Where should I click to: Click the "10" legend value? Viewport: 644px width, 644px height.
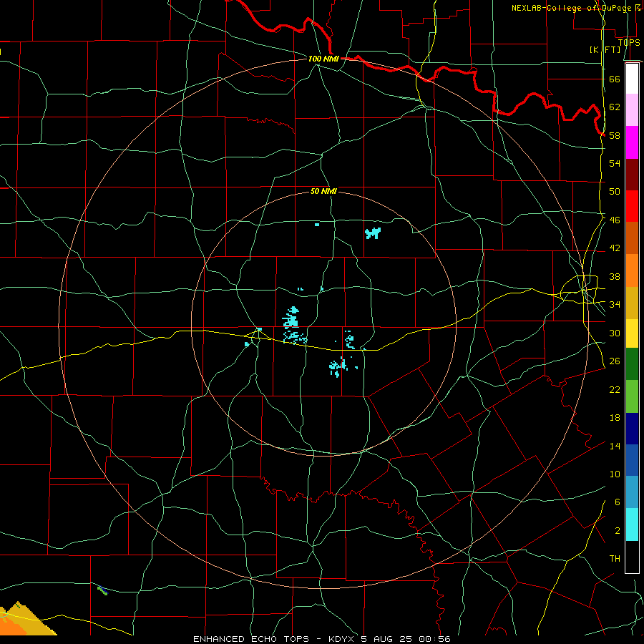click(615, 474)
